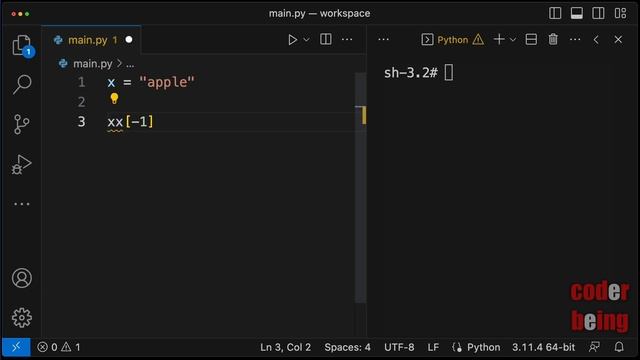The image size is (640, 360).
Task: Open panel views overflow ellipsis
Action: pos(383,40)
